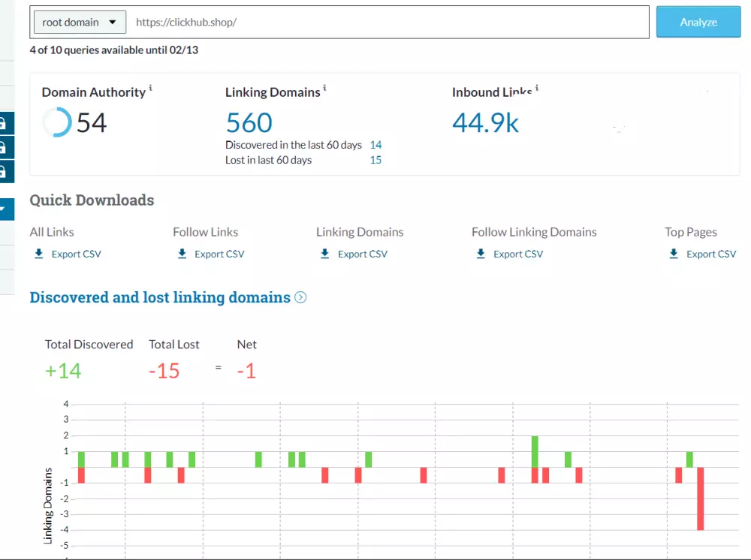
Task: Open the root domain dropdown
Action: pos(79,23)
